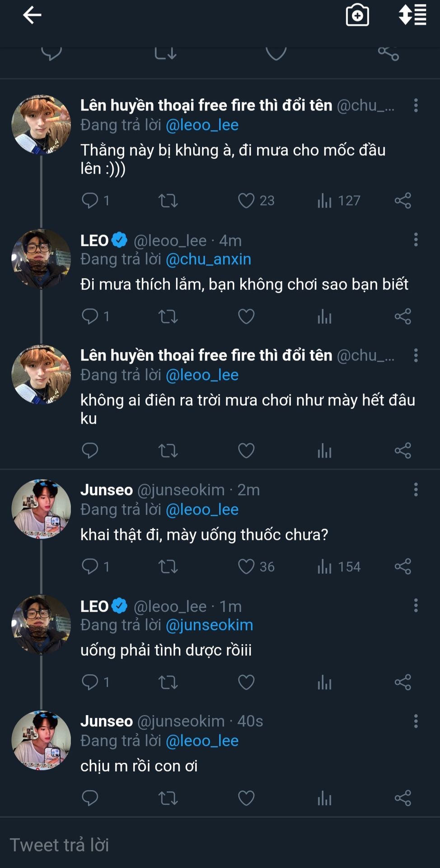The width and height of the screenshot is (440, 868).
Task: Retweet Junseo's "chịu m rồi con ơi" reply
Action: pos(168,798)
